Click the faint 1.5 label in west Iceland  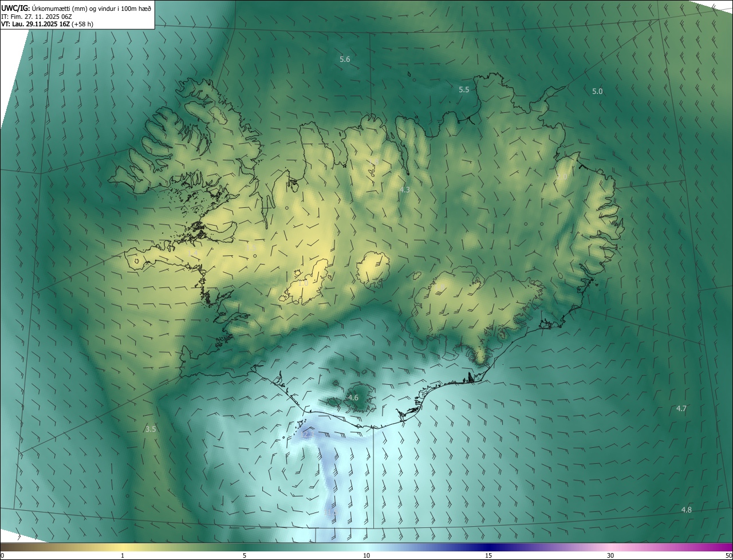pyautogui.click(x=250, y=247)
